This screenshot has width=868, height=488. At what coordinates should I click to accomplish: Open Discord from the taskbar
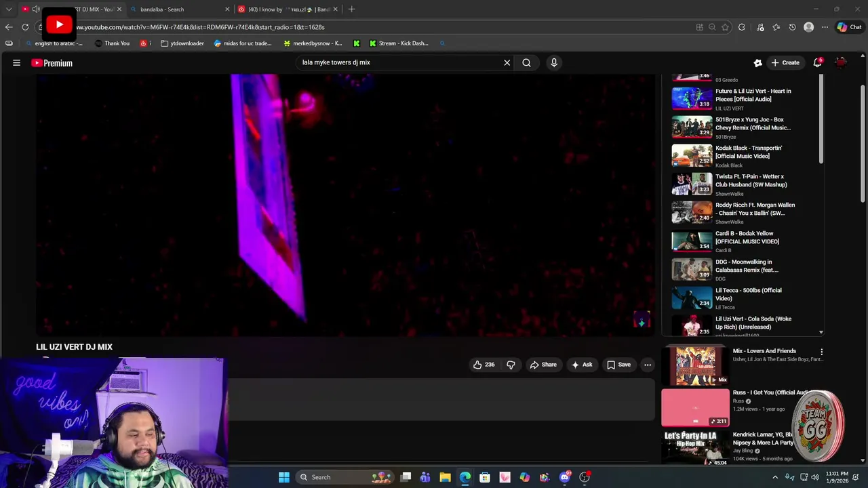click(x=565, y=477)
